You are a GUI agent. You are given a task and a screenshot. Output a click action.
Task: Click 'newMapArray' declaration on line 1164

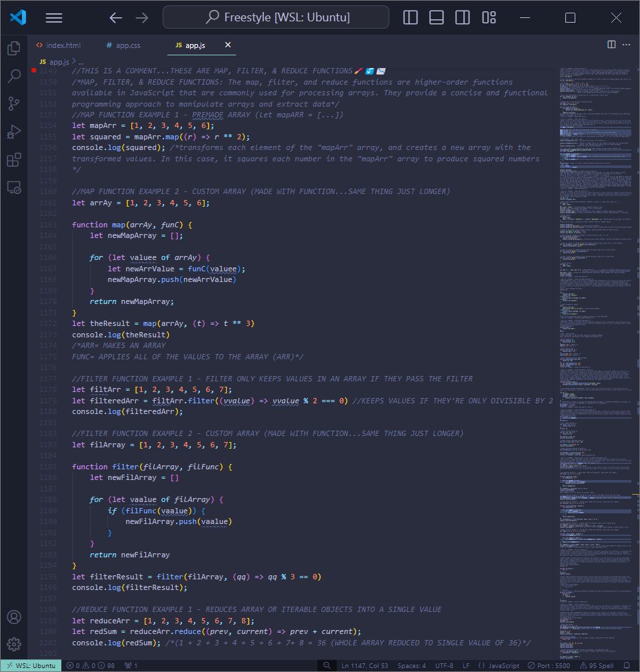(132, 236)
